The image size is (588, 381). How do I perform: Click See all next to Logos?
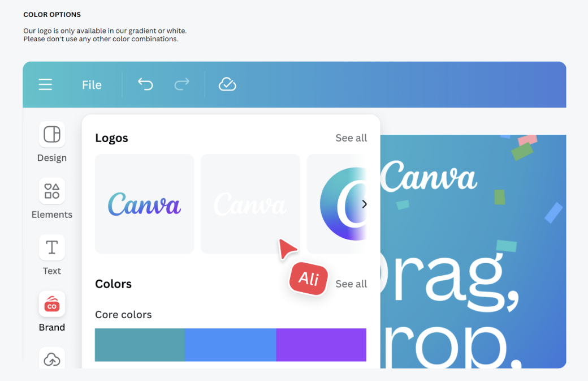(x=351, y=138)
